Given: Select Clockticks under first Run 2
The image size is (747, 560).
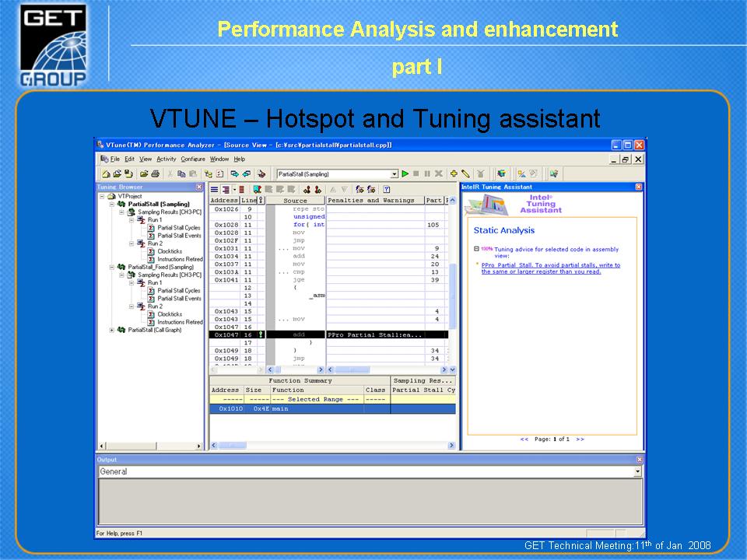Looking at the screenshot, I should 170,251.
